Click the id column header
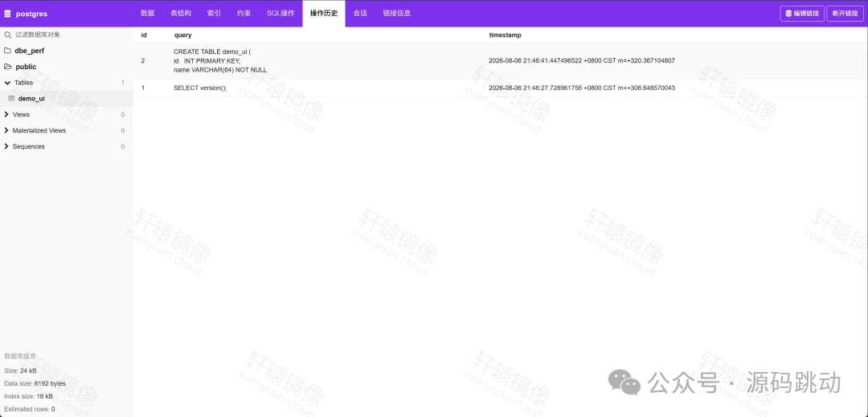This screenshot has height=417, width=868. [144, 35]
